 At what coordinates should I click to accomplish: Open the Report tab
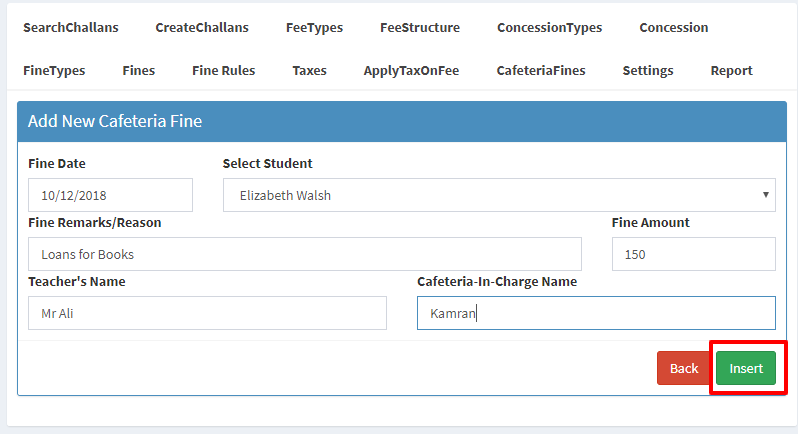coord(731,71)
